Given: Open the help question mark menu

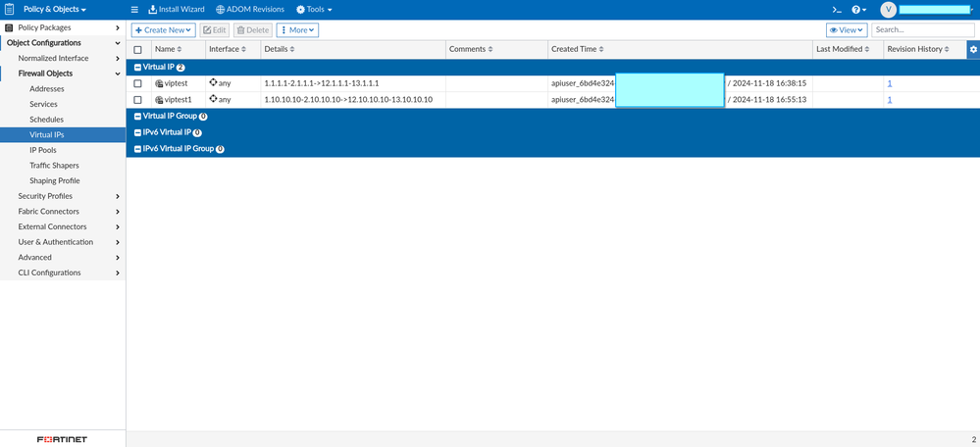Looking at the screenshot, I should click(859, 10).
